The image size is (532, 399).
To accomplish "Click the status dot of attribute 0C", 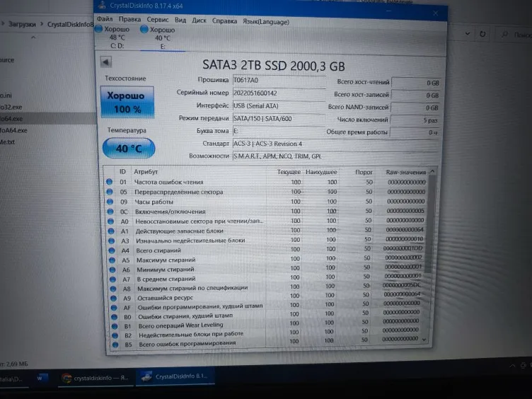I will (110, 212).
